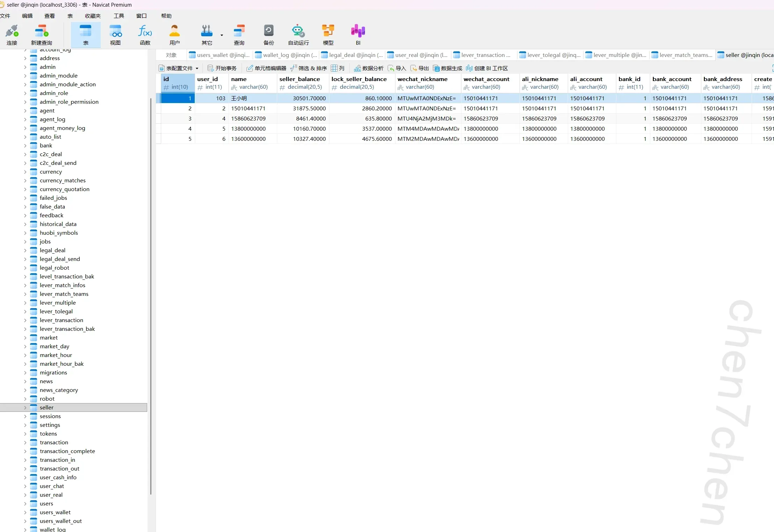Select the agent_money_log table
Viewport: 774px width, 532px height.
[x=62, y=128]
